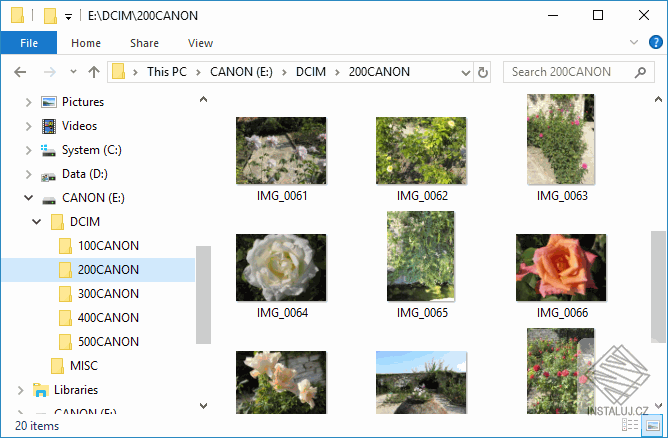Open the 300CANON folder in tree
The width and height of the screenshot is (668, 438).
(x=108, y=294)
